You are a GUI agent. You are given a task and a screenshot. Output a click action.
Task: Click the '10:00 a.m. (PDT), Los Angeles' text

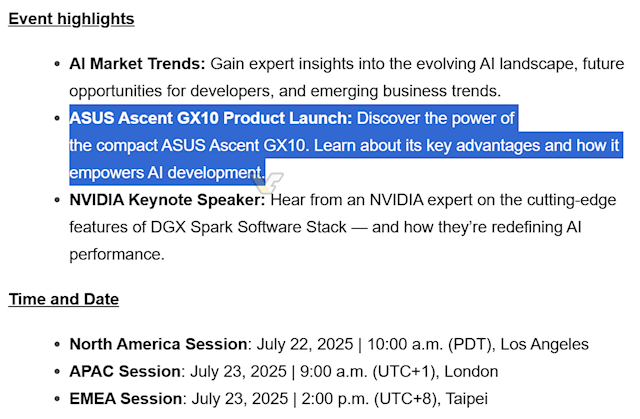click(x=478, y=344)
